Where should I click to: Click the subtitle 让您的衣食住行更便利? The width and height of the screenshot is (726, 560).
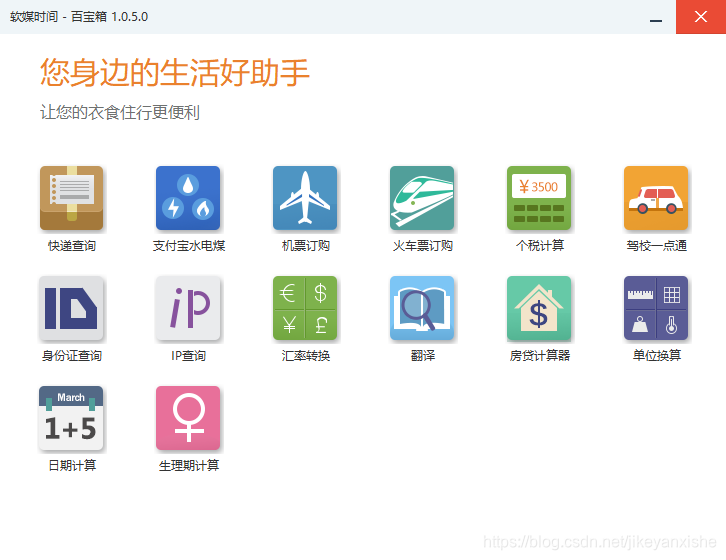pos(120,113)
